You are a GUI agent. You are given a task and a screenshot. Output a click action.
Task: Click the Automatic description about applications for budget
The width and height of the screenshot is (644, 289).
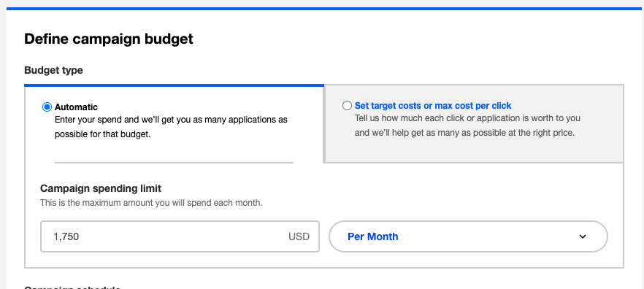click(x=171, y=127)
